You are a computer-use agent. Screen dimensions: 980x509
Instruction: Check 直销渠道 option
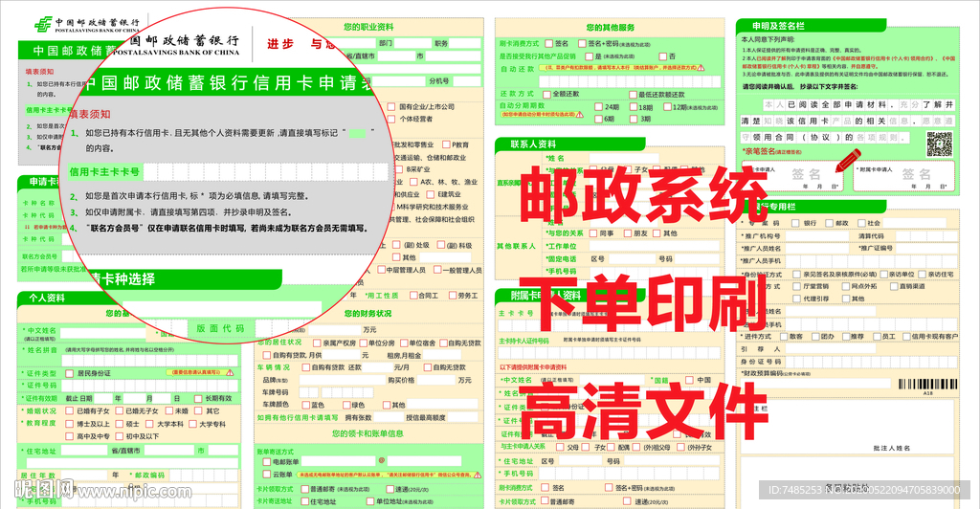(x=893, y=286)
